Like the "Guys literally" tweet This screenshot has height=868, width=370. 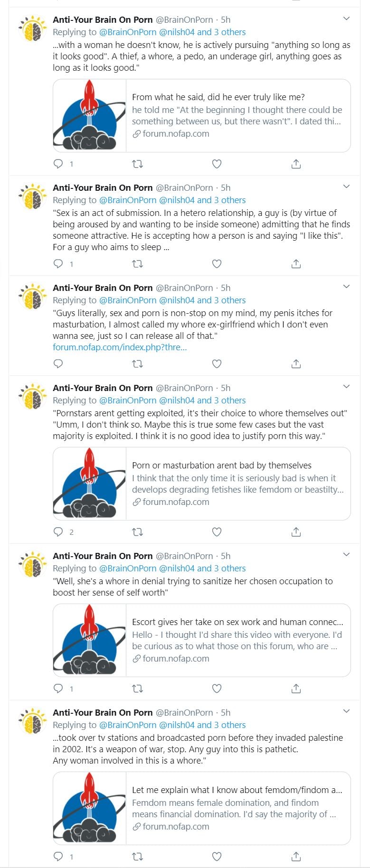217,364
